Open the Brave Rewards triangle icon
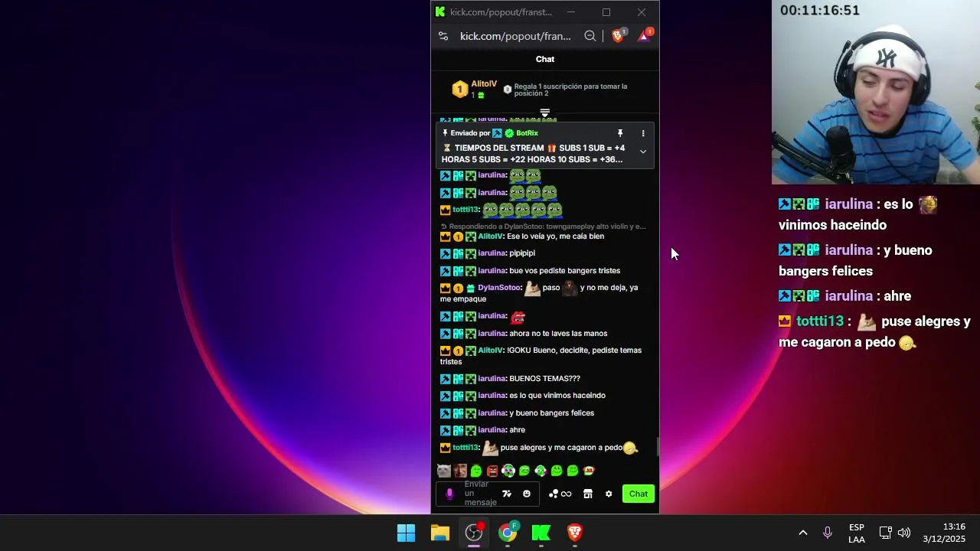 point(645,35)
